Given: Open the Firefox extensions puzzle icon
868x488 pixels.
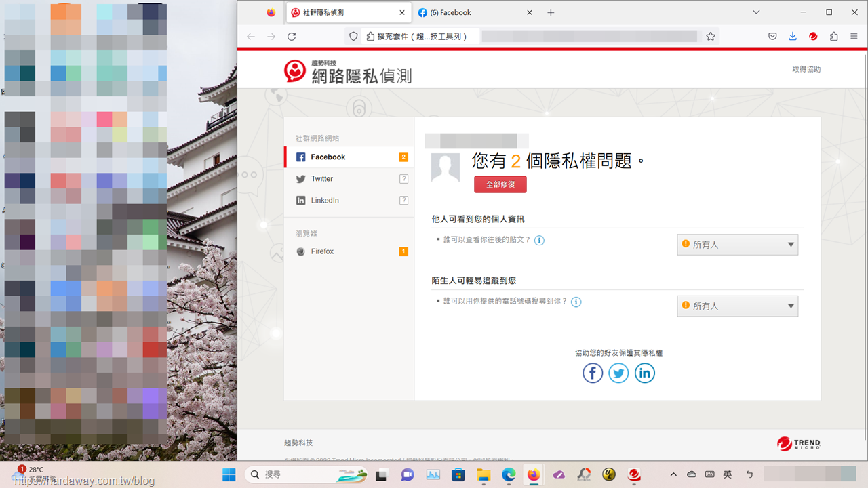Looking at the screenshot, I should click(834, 37).
